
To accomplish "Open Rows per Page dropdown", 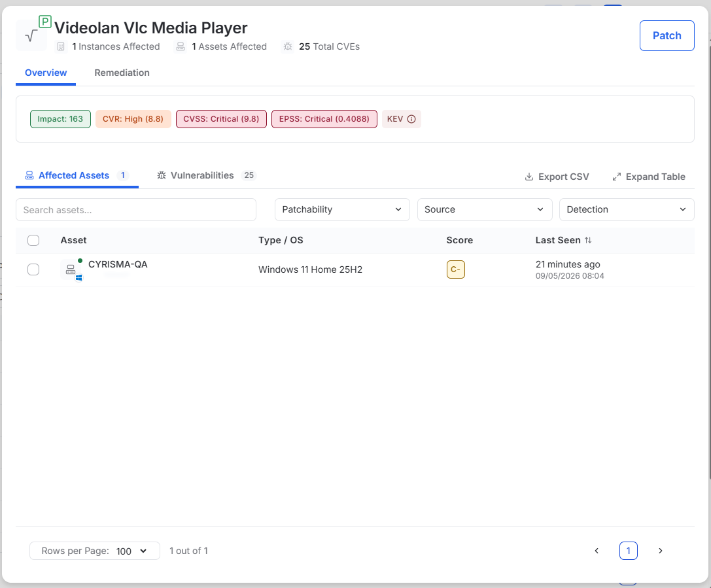I will pyautogui.click(x=95, y=551).
